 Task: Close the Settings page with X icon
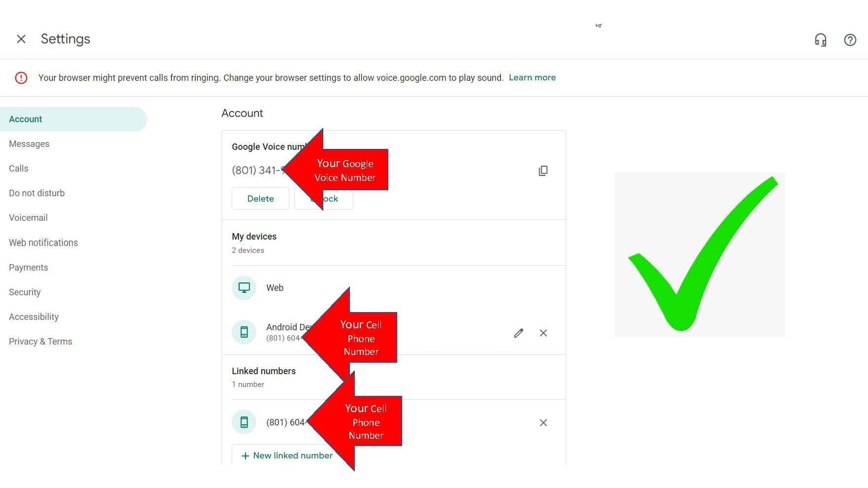coord(21,39)
